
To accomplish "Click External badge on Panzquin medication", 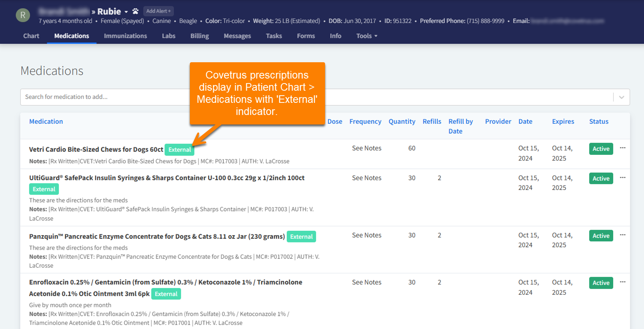I will pos(301,237).
